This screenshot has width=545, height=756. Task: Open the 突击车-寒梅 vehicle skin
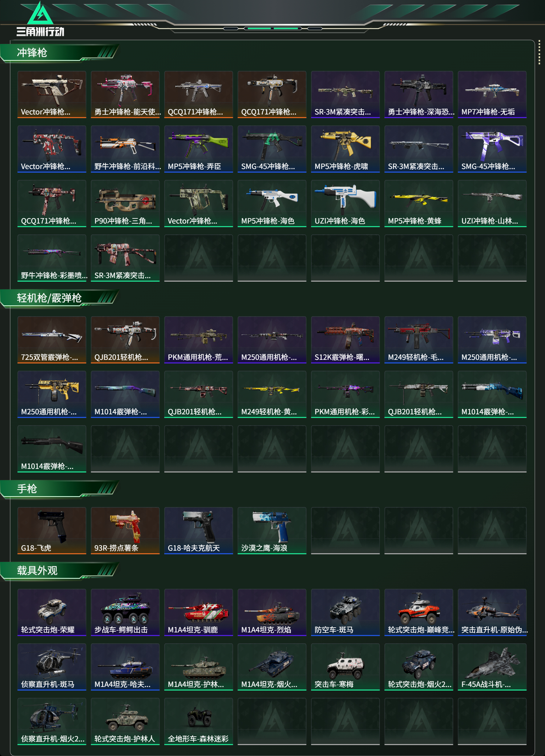pyautogui.click(x=345, y=667)
